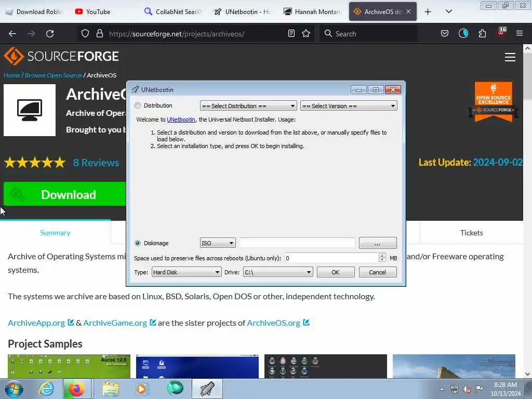532x399 pixels.
Task: Reload the current page
Action: point(50,34)
